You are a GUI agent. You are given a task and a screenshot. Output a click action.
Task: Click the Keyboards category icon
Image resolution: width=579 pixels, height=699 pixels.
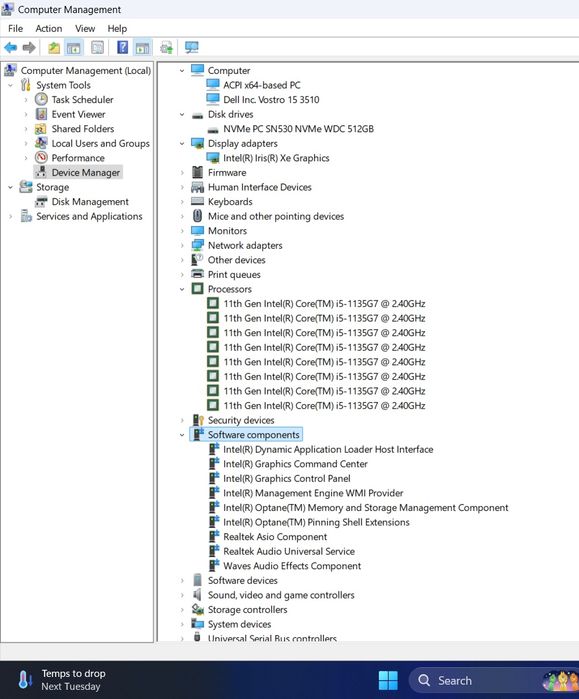[197, 201]
